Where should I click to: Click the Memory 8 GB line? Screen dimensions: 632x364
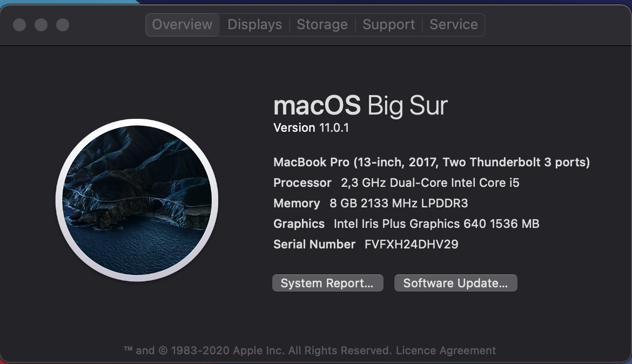click(371, 203)
